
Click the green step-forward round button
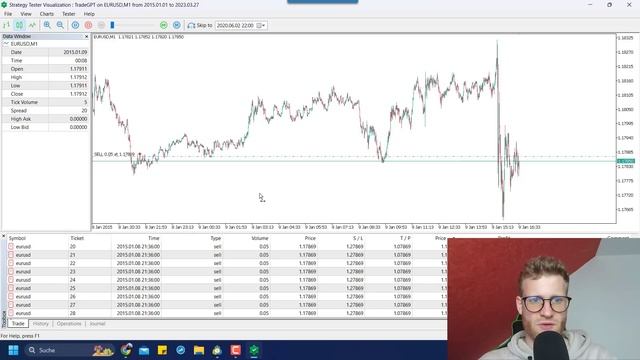coord(164,25)
